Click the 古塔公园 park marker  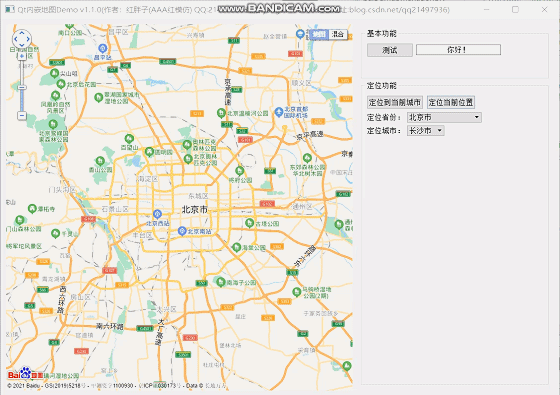tap(250, 223)
